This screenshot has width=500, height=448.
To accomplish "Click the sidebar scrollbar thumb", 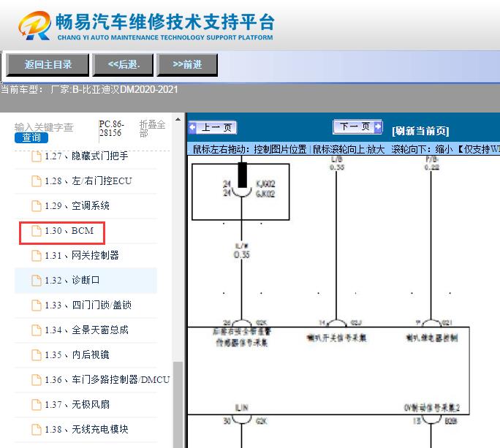I will pyautogui.click(x=178, y=404).
